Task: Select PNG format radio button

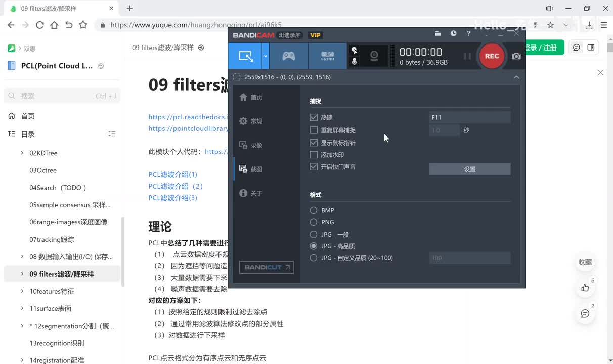Action: tap(314, 222)
